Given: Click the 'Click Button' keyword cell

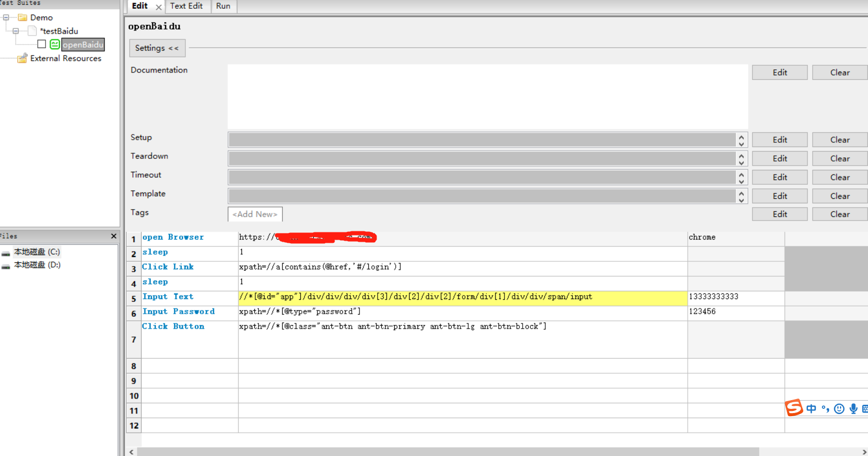Looking at the screenshot, I should [190, 340].
